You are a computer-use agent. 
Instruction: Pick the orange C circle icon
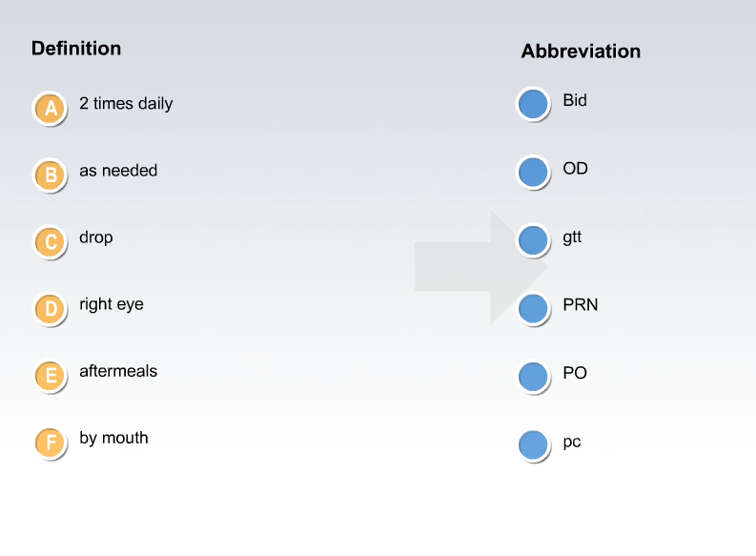50,242
